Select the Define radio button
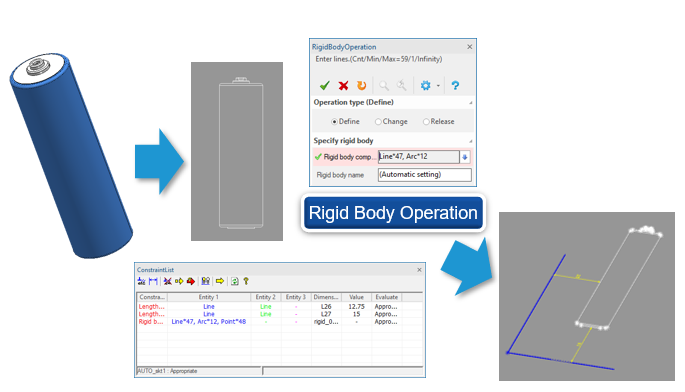 334,121
